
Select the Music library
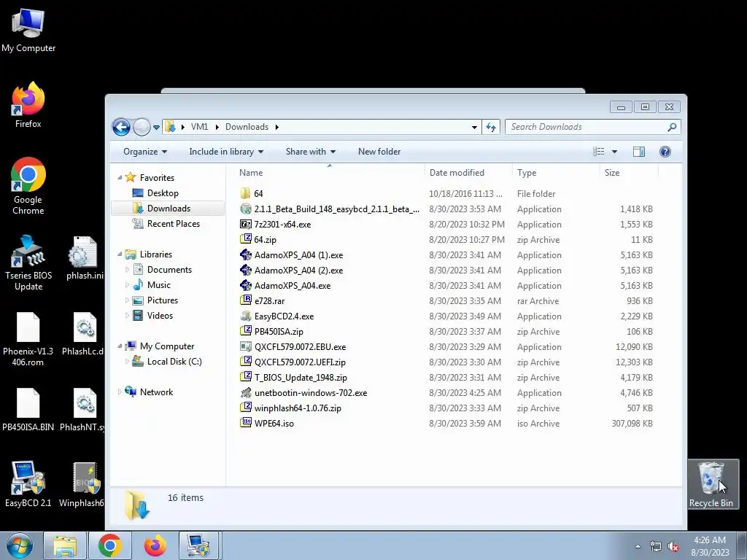click(158, 285)
